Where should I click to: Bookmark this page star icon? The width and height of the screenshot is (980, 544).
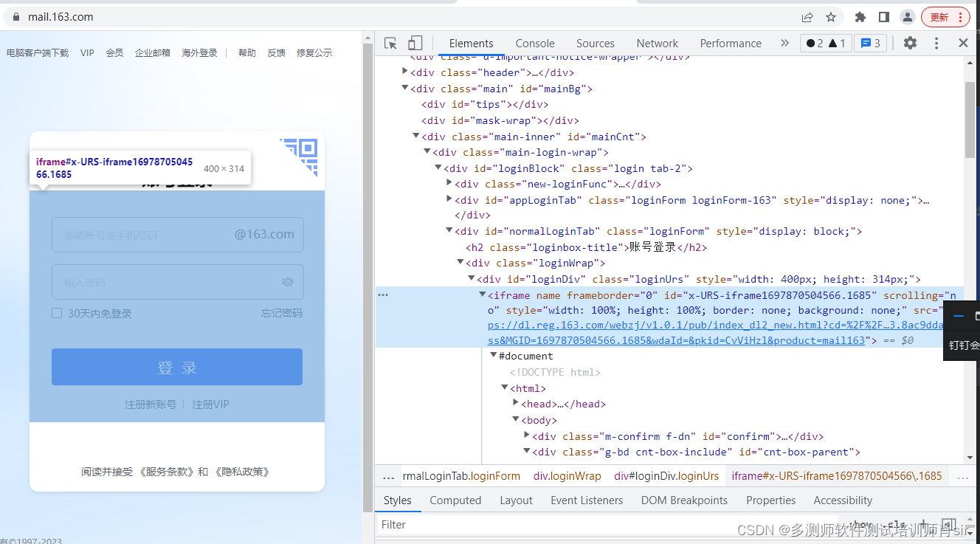click(x=831, y=17)
